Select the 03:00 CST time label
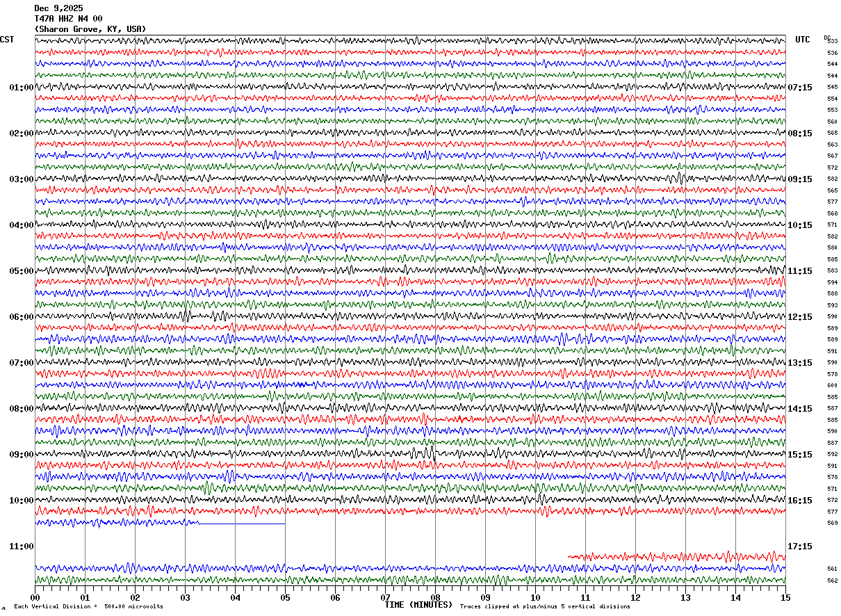 click(22, 179)
